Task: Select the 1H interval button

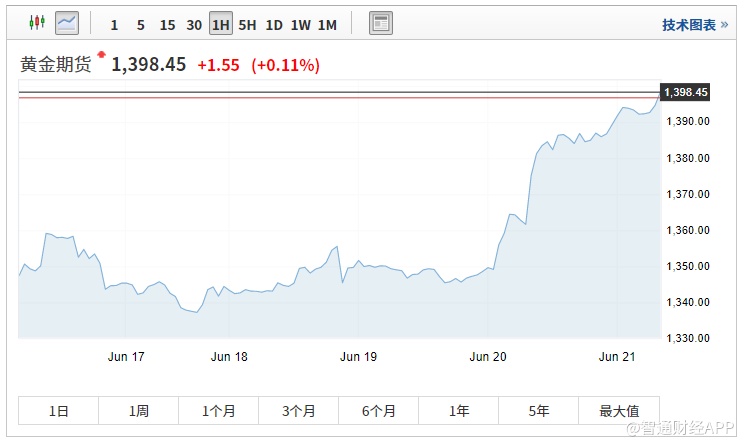Action: [x=220, y=24]
